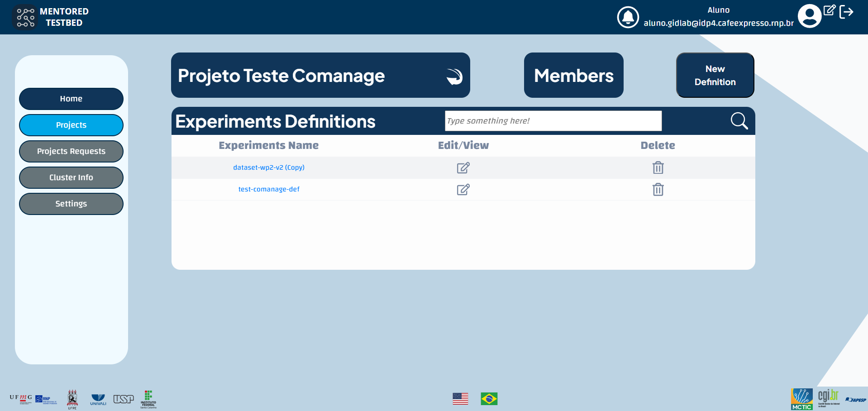This screenshot has width=868, height=411.
Task: Open the dataset-wp2-v2 (Copy) link
Action: (x=269, y=167)
